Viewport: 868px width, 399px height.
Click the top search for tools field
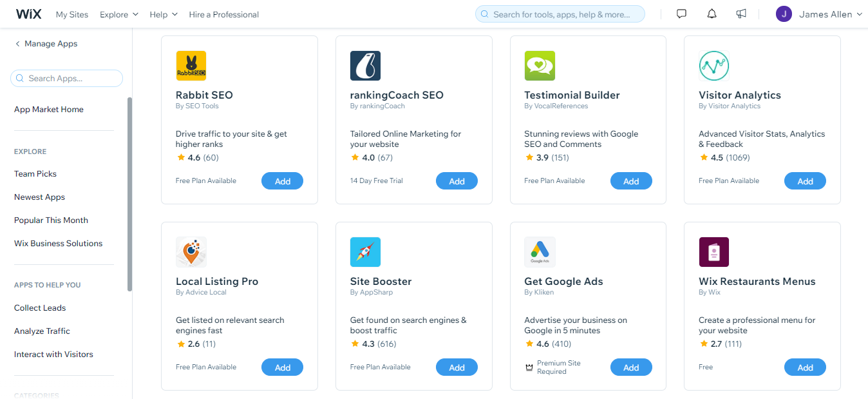560,14
